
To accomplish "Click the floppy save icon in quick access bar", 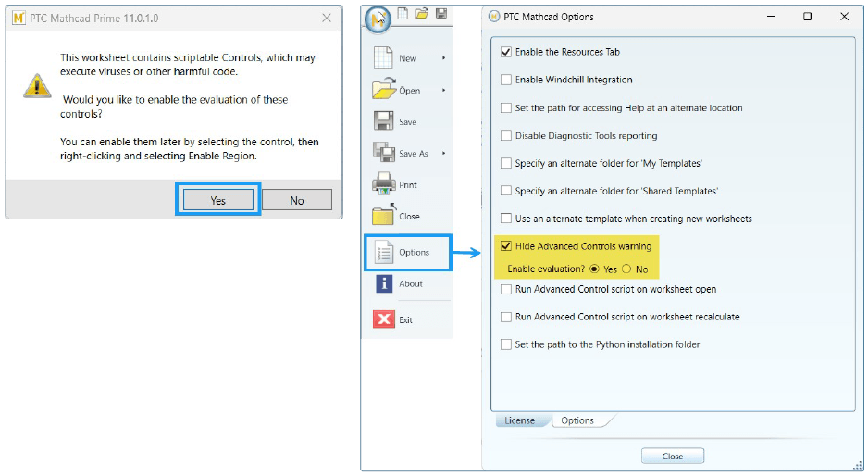I will pyautogui.click(x=441, y=13).
